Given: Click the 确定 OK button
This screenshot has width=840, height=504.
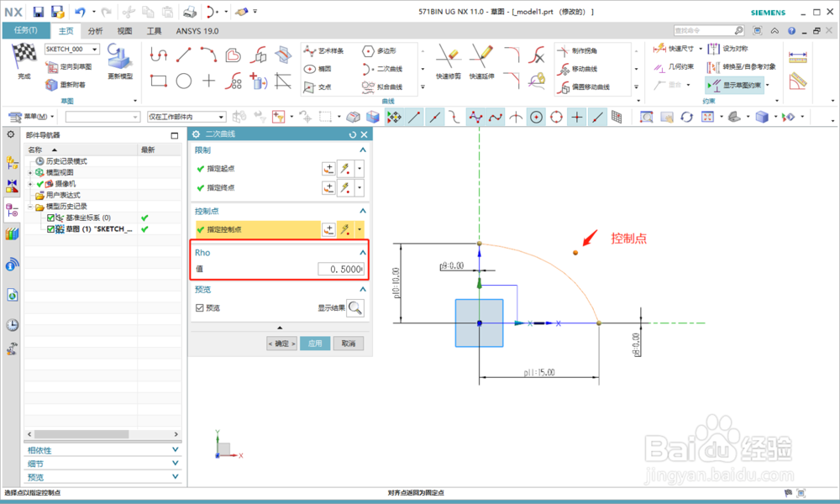Looking at the screenshot, I should pyautogui.click(x=281, y=344).
